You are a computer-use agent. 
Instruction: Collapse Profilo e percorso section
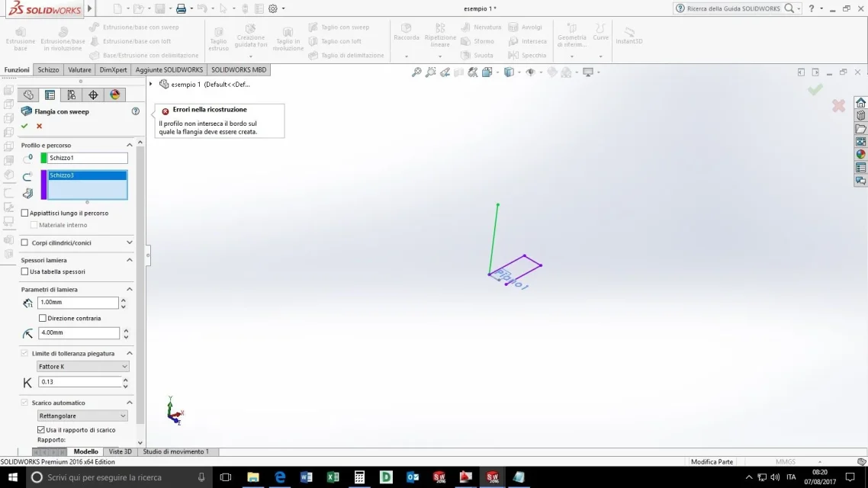coord(130,145)
